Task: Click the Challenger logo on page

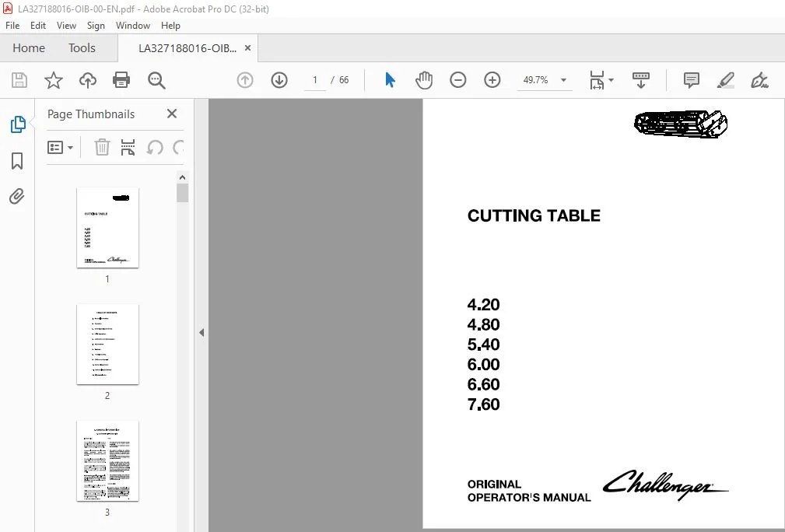Action: (665, 485)
